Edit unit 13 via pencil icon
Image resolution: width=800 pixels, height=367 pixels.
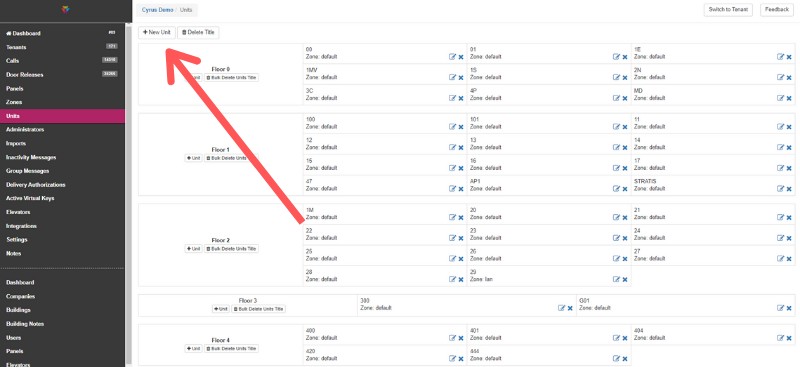[x=616, y=147]
